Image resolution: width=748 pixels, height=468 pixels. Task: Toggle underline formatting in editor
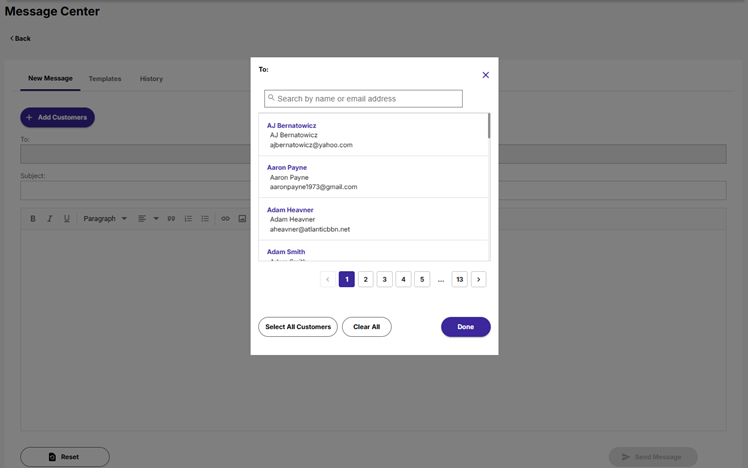pos(66,218)
